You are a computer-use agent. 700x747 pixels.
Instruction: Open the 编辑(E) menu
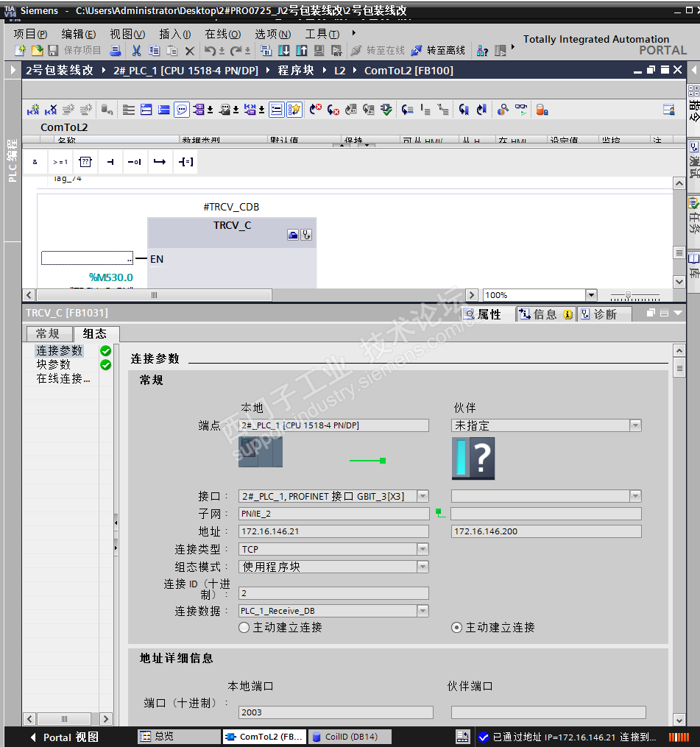79,34
